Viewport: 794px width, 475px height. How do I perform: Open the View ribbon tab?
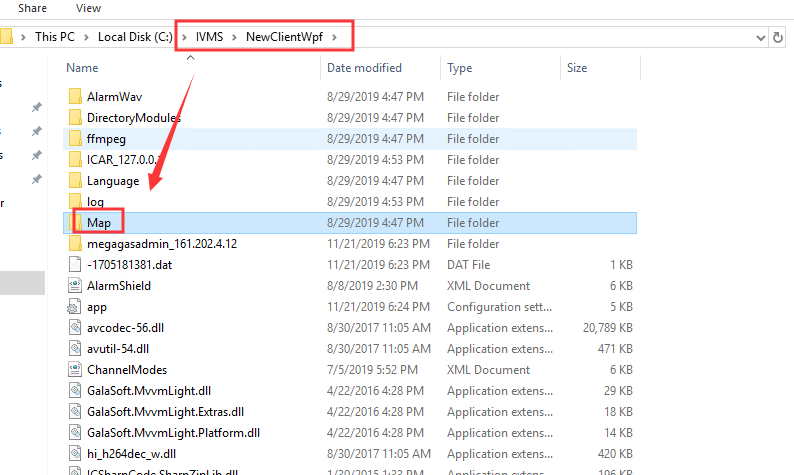coord(88,8)
